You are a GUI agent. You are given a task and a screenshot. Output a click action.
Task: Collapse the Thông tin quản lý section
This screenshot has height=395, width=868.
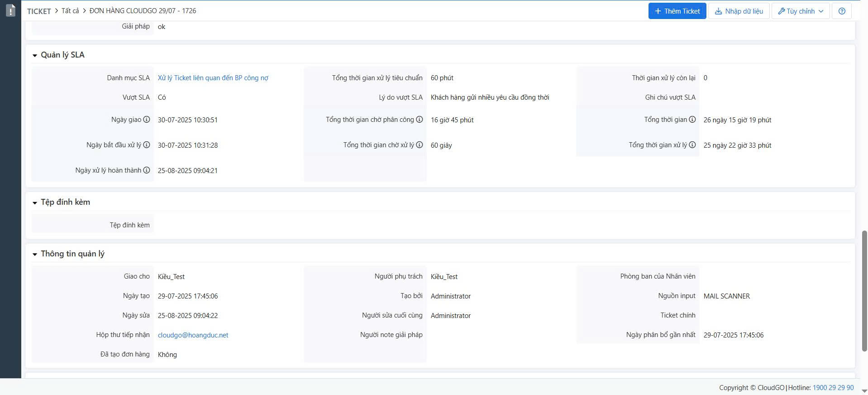tap(35, 255)
